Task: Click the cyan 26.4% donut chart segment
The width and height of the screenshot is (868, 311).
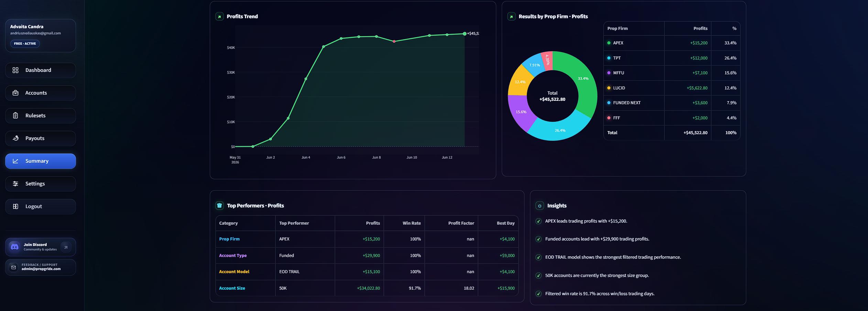Action: pos(560,130)
